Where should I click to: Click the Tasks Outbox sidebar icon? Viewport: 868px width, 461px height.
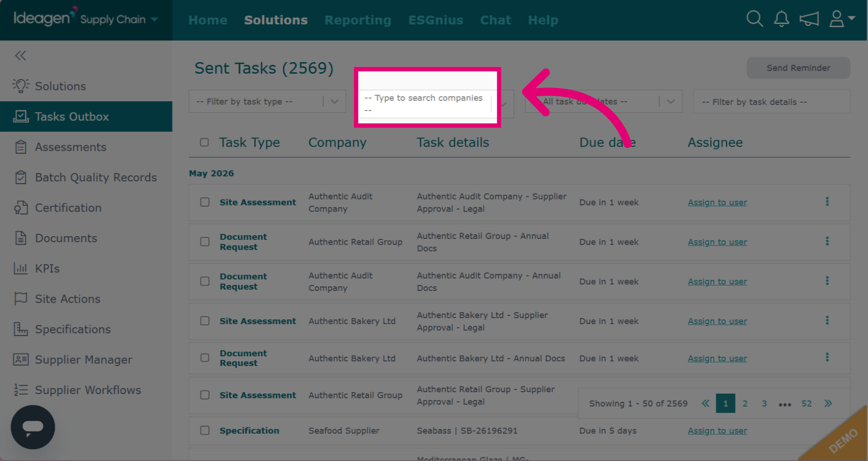[x=21, y=116]
